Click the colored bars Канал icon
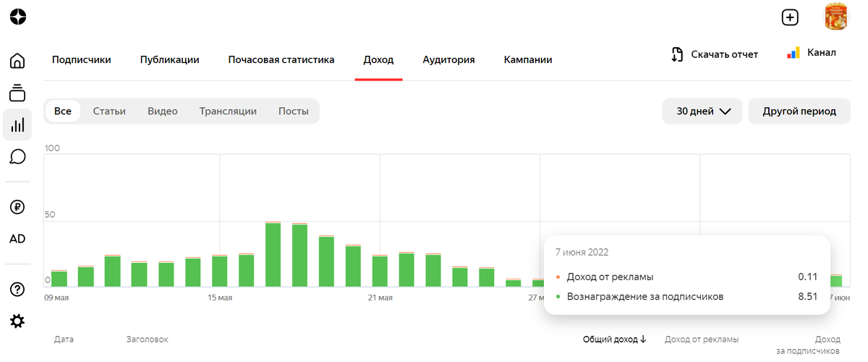Viewport: 868px width, 362px height. click(793, 53)
